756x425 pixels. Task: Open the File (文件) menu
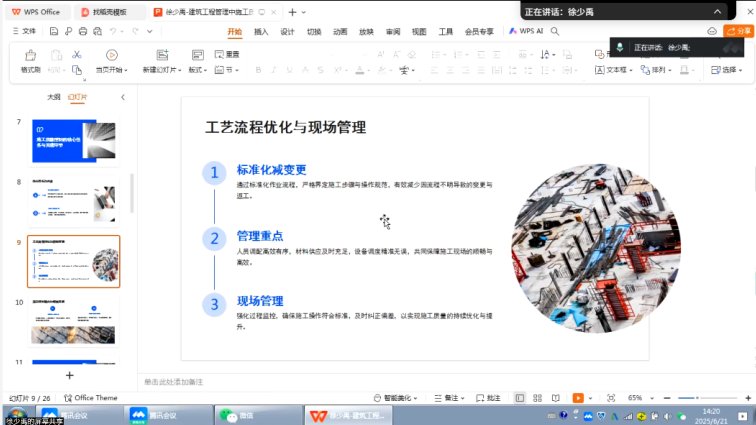pyautogui.click(x=24, y=31)
